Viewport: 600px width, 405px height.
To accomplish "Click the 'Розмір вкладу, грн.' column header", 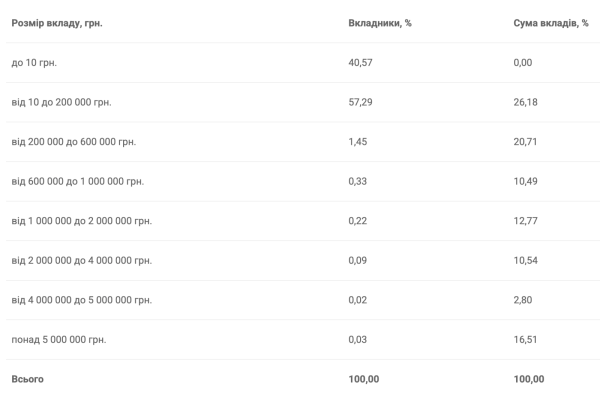I will 57,23.
